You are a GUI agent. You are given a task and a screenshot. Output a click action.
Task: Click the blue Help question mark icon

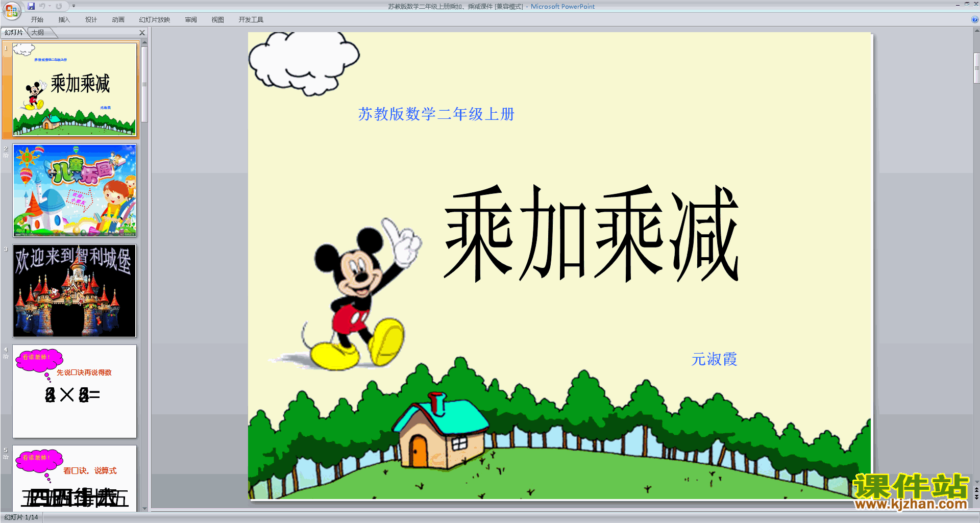(974, 20)
